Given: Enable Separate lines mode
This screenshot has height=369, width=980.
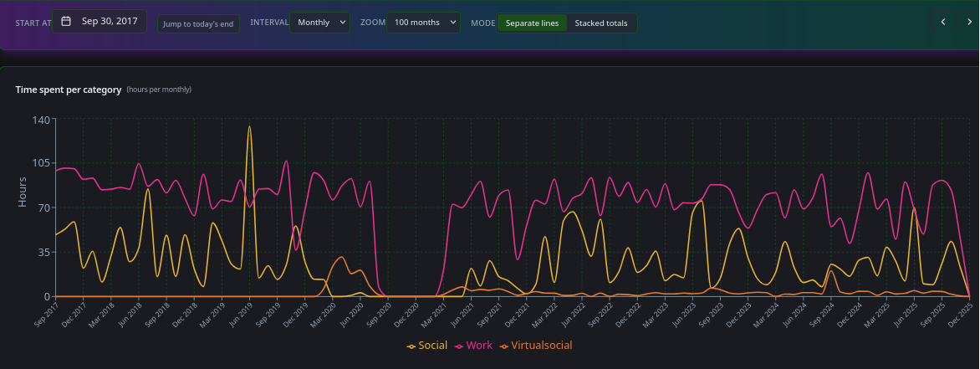Looking at the screenshot, I should tap(532, 23).
